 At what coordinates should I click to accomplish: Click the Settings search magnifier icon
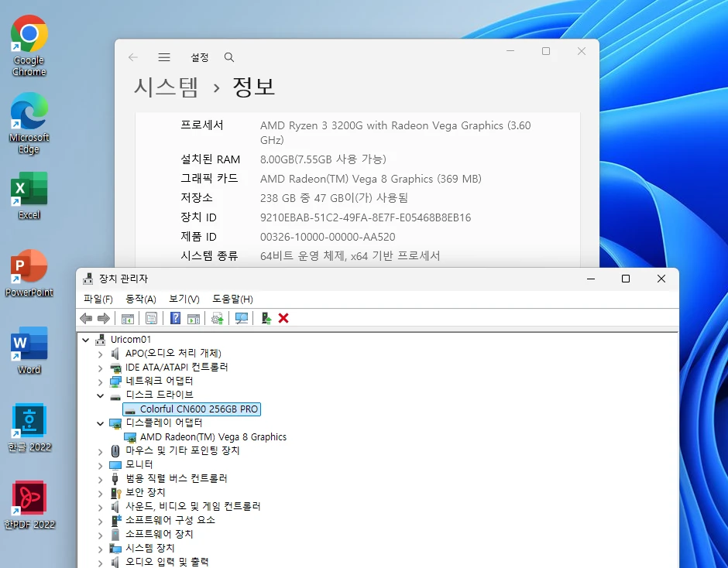point(229,57)
